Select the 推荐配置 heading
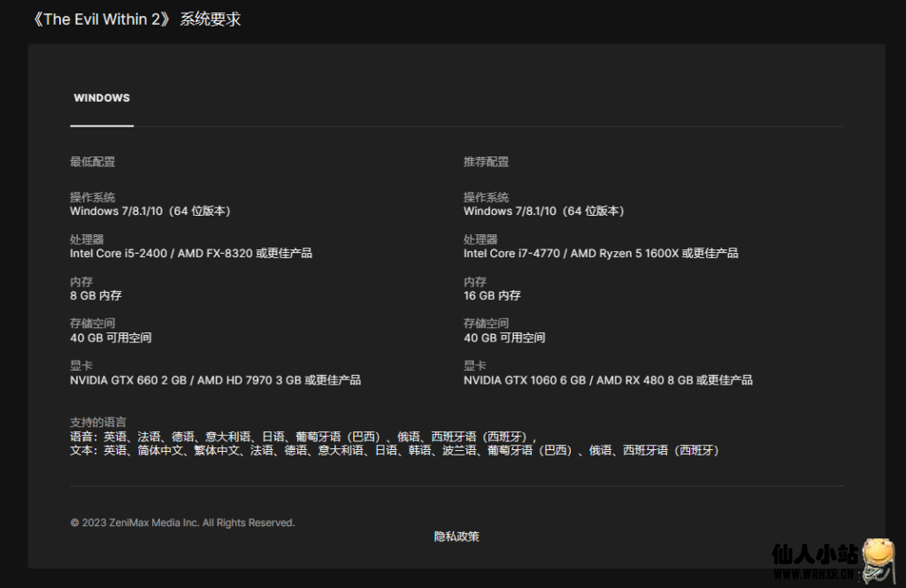The image size is (906, 588). point(486,162)
